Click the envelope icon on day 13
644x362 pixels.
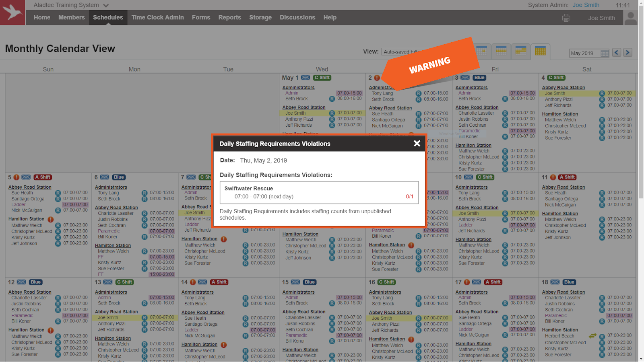tap(108, 282)
